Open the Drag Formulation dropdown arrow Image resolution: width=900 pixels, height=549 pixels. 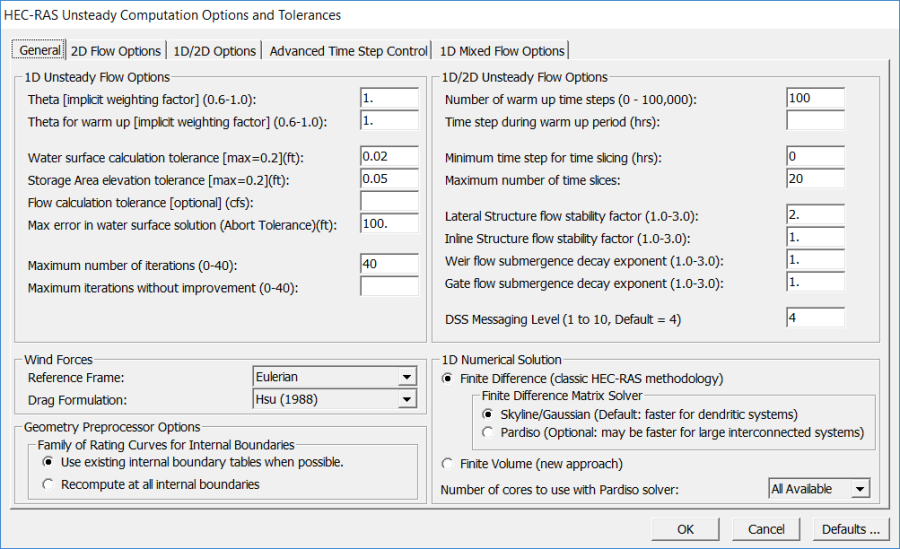[407, 399]
